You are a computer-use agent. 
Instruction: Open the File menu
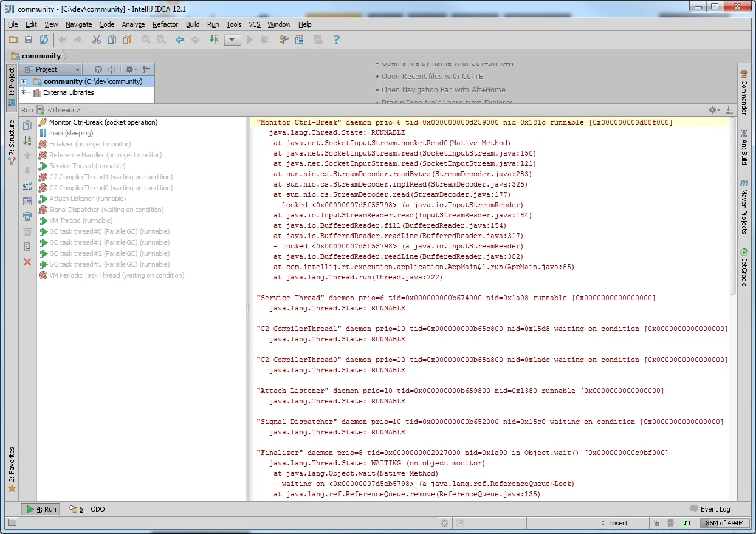(13, 24)
